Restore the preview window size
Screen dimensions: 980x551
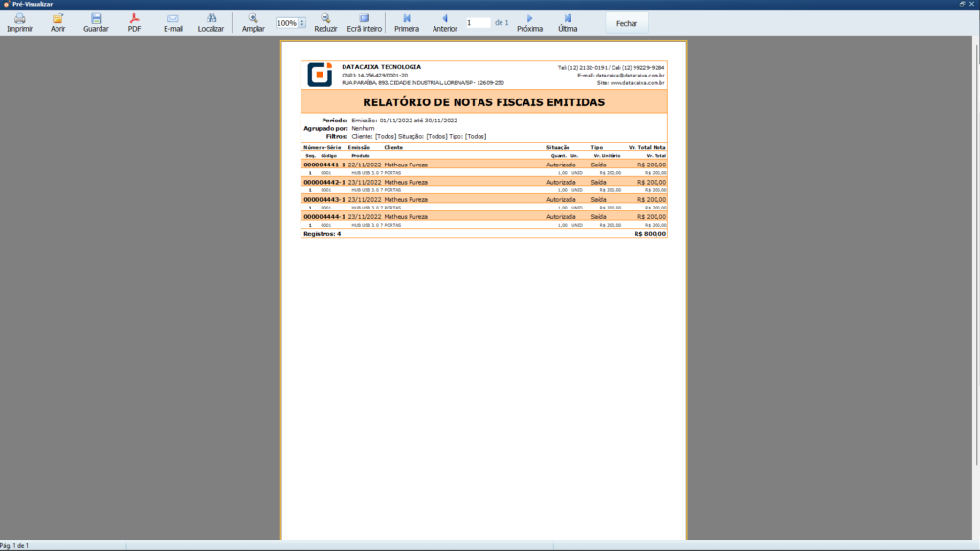(962, 4)
